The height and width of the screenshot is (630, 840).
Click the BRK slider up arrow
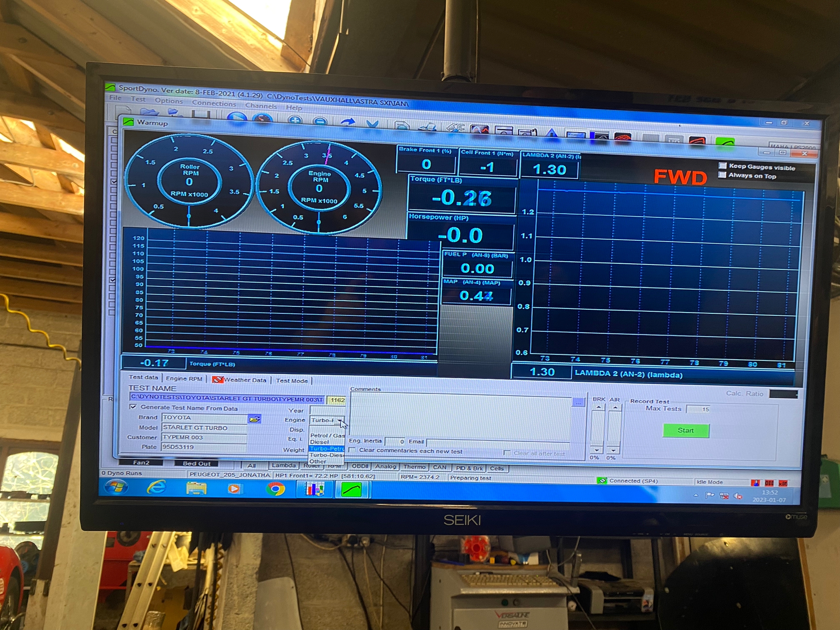pos(599,408)
